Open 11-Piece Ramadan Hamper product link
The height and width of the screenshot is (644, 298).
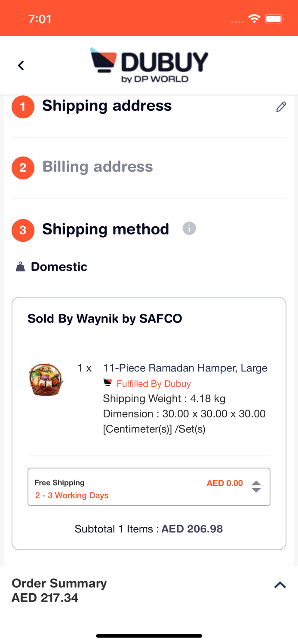pyautogui.click(x=185, y=368)
